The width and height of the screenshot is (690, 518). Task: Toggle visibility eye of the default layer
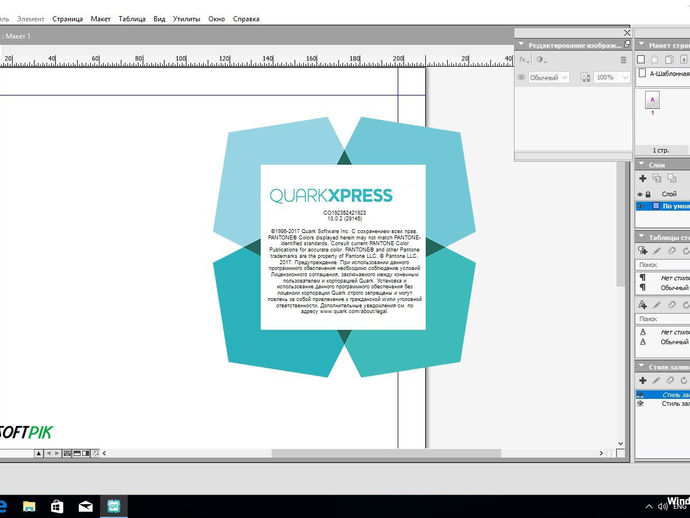641,206
